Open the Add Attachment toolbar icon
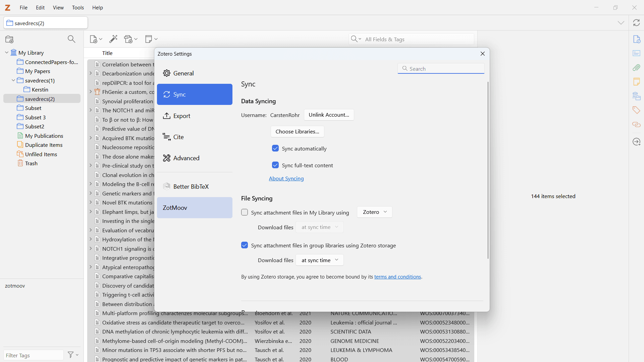This screenshot has width=644, height=362. click(x=131, y=39)
